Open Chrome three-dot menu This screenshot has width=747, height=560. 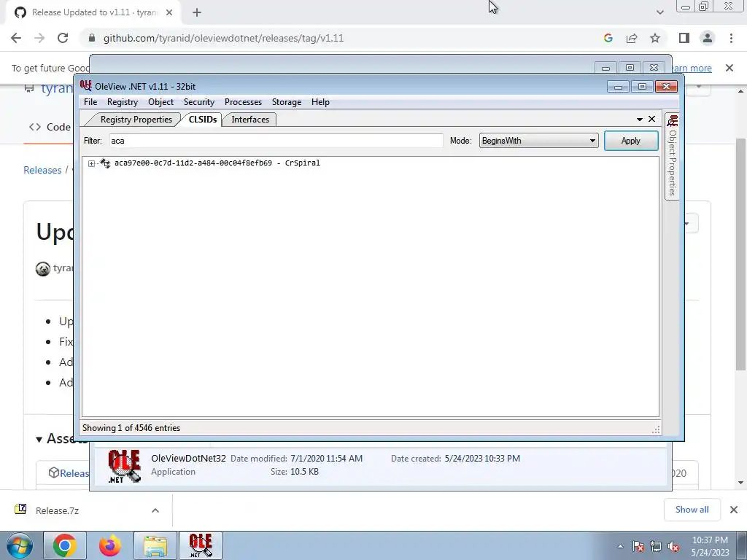731,38
